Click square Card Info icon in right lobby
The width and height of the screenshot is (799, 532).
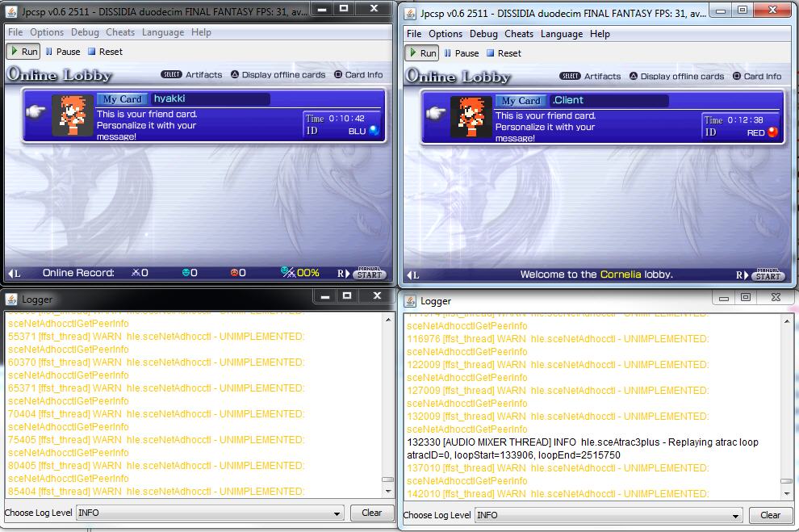coord(736,76)
